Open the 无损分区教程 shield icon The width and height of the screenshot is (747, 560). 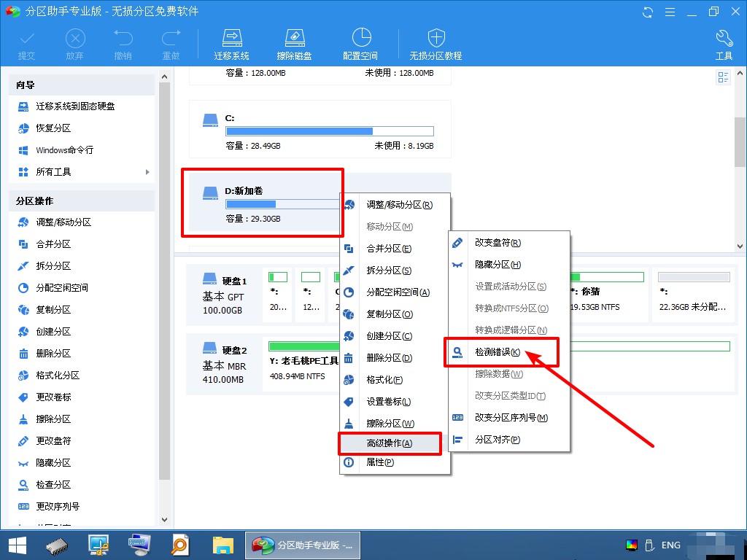point(436,38)
